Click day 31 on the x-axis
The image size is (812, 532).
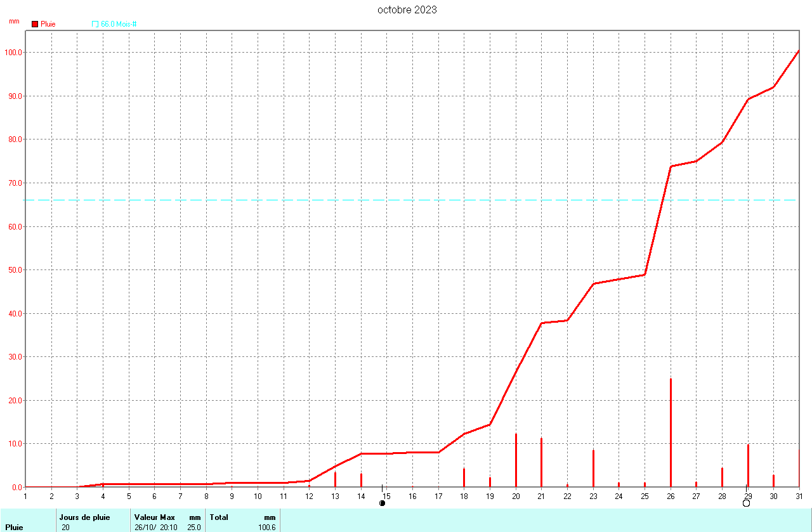coord(799,496)
